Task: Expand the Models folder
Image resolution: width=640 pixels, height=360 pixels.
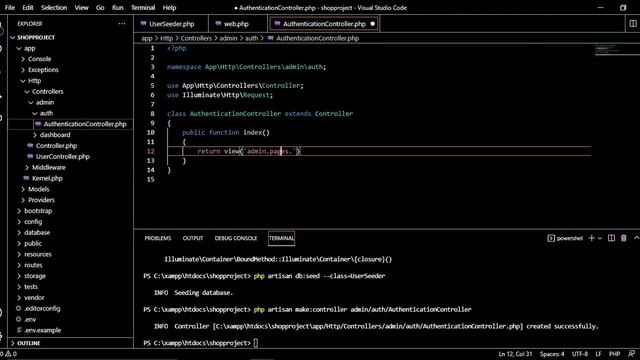Action: click(23, 189)
